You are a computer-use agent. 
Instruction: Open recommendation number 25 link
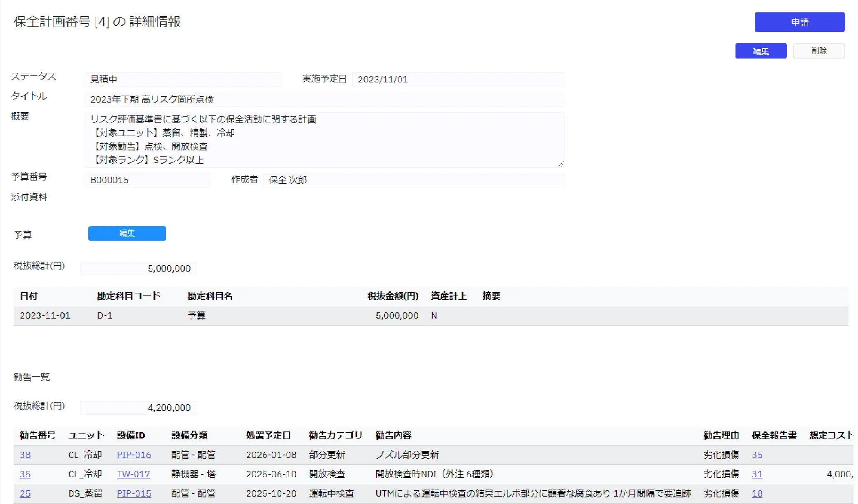(x=25, y=494)
